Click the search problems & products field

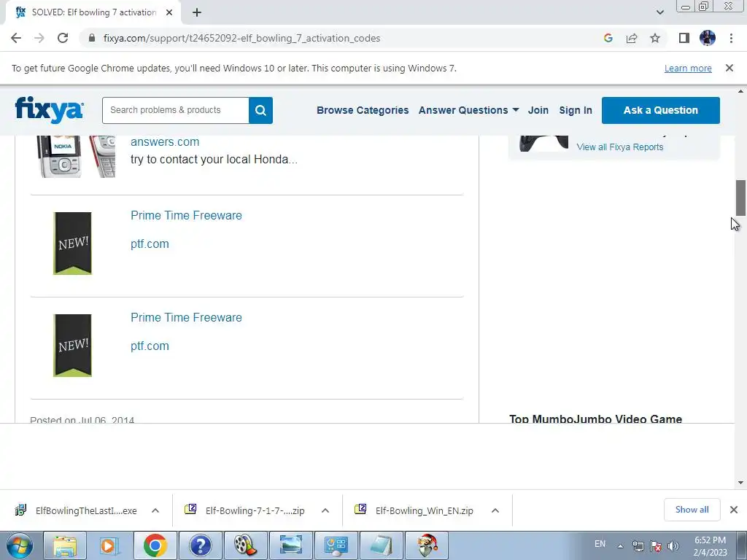click(175, 110)
